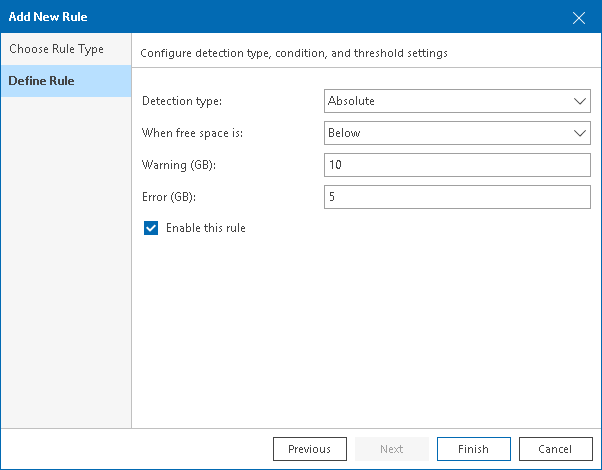Close the Add New Rule dialog

(578, 17)
